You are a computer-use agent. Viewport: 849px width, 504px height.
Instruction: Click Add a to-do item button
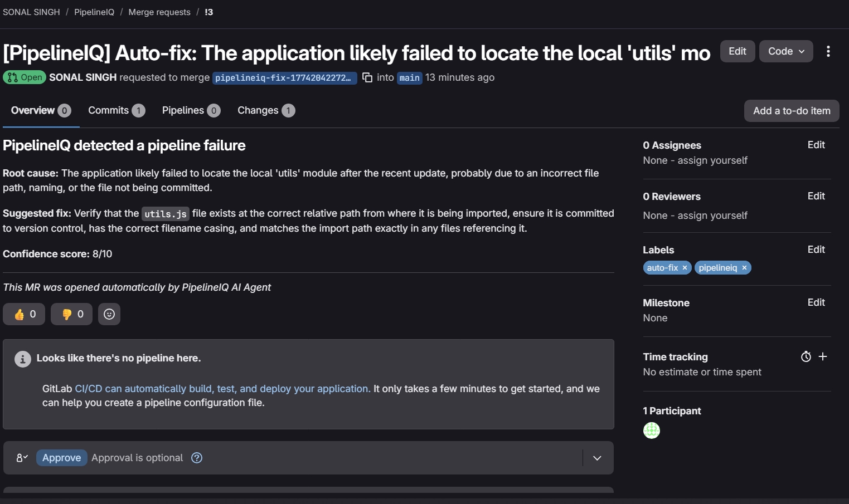[792, 111]
